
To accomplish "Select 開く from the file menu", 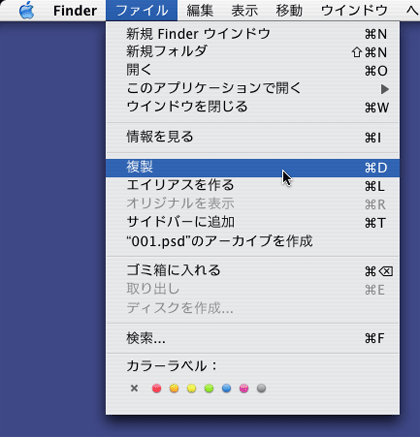I will pos(253,70).
